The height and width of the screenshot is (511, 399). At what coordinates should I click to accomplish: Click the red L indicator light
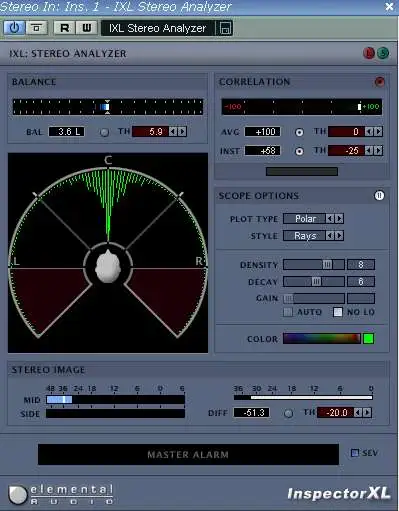pos(369,53)
